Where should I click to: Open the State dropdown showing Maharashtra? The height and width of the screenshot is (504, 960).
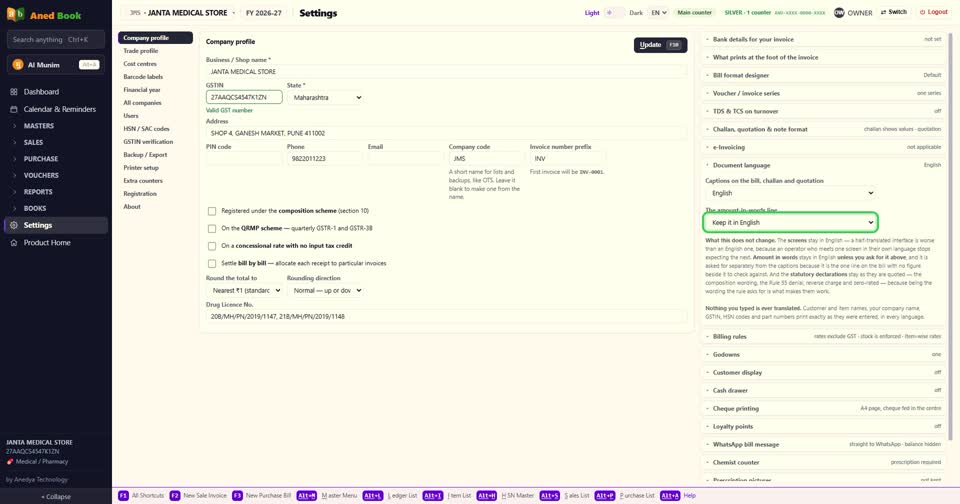[x=327, y=97]
